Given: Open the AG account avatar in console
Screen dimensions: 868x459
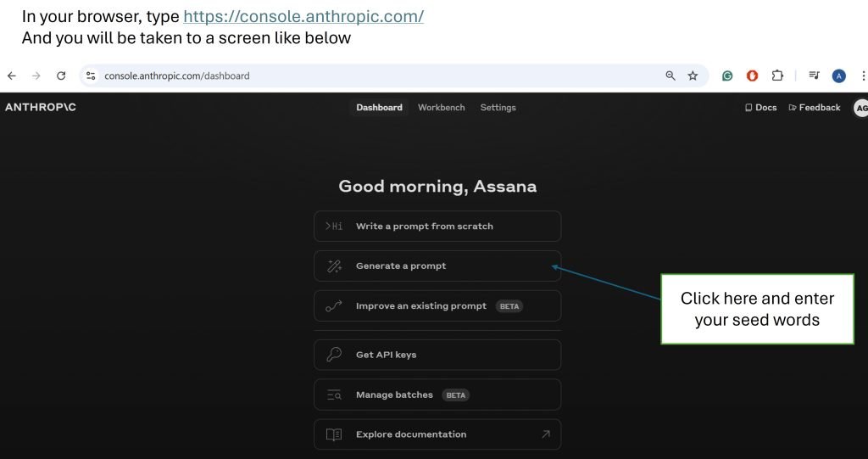Looking at the screenshot, I should pos(861,108).
